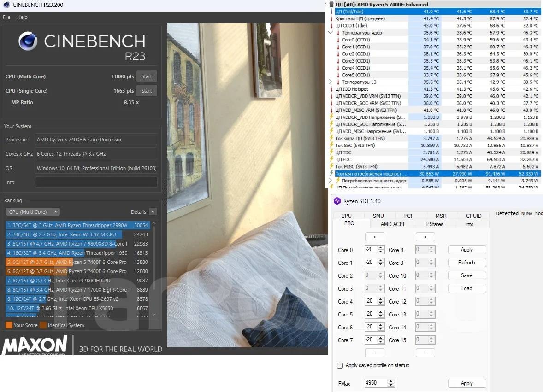The image size is (543, 392).
Task: Click minus button below Core 15 column
Action: [425, 353]
